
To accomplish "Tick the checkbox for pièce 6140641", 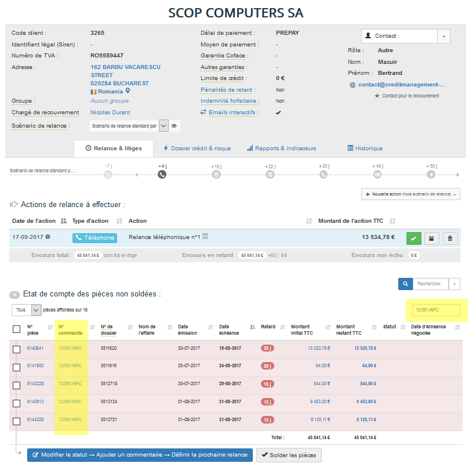I will coord(16,349).
